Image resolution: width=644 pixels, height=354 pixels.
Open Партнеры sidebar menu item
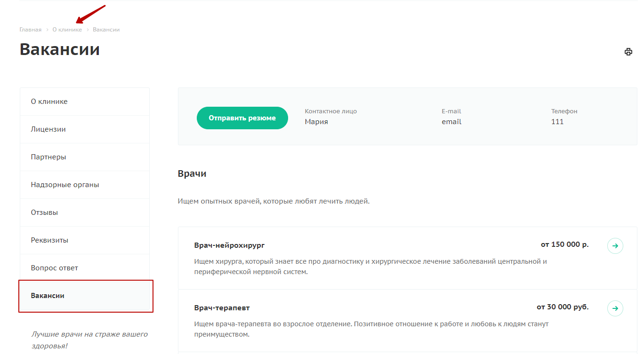pyautogui.click(x=85, y=157)
